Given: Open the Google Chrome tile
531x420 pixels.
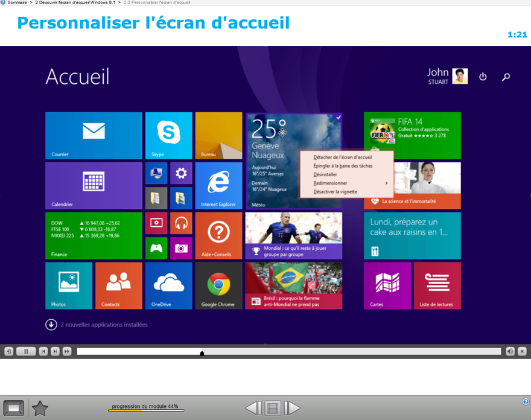Looking at the screenshot, I should pyautogui.click(x=218, y=285).
